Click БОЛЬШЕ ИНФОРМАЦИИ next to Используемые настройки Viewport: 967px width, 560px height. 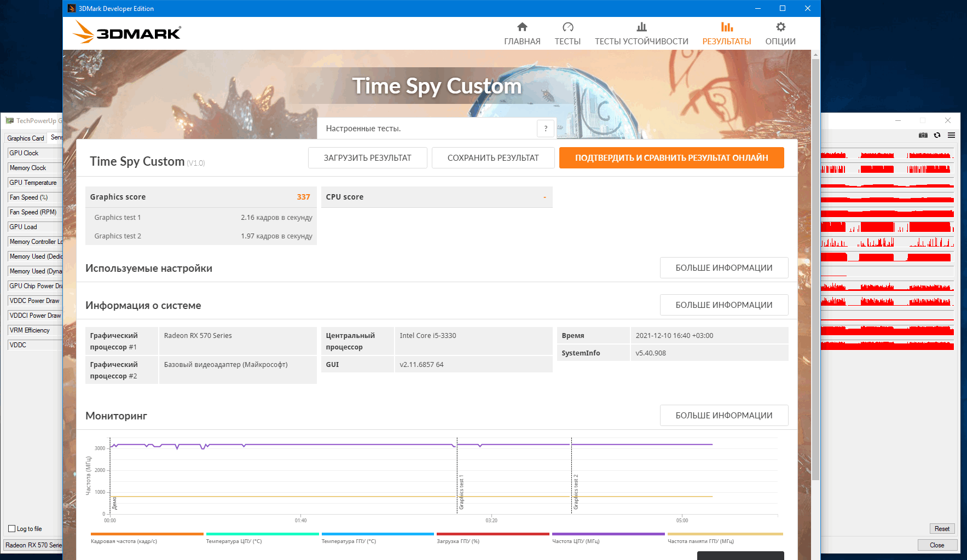point(724,268)
